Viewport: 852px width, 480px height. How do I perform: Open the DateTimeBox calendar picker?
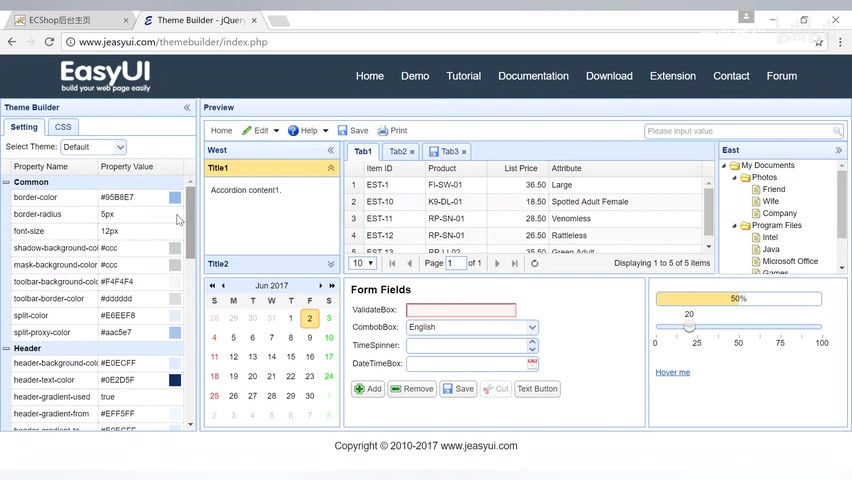pos(532,364)
